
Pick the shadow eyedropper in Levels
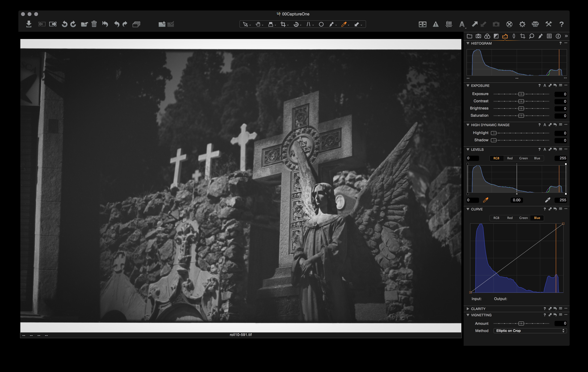(486, 200)
